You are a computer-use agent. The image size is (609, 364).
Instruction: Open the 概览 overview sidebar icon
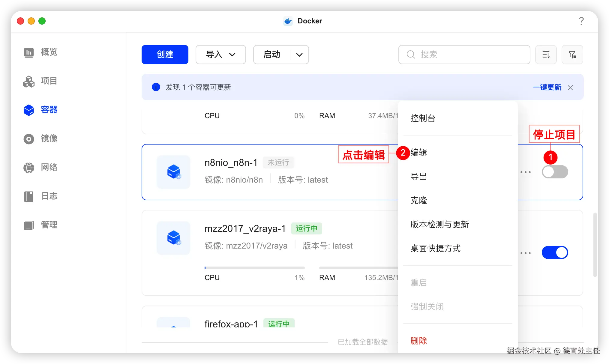coord(29,52)
